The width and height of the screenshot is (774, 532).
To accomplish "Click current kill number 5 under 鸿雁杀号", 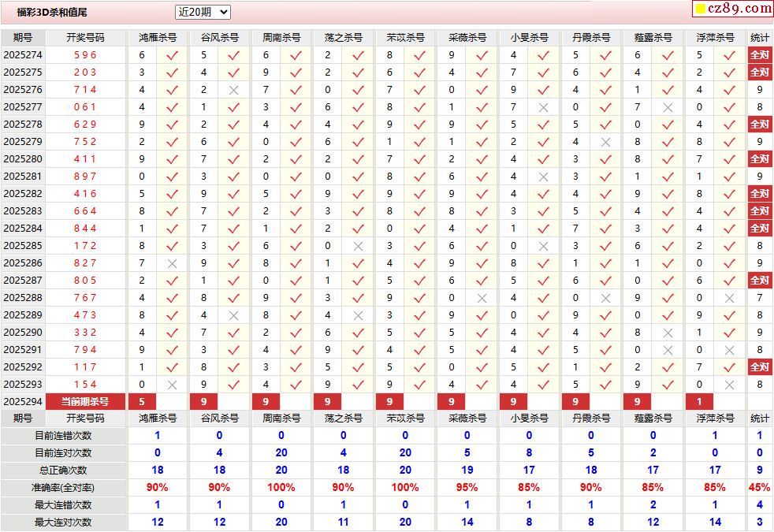I will pyautogui.click(x=142, y=402).
